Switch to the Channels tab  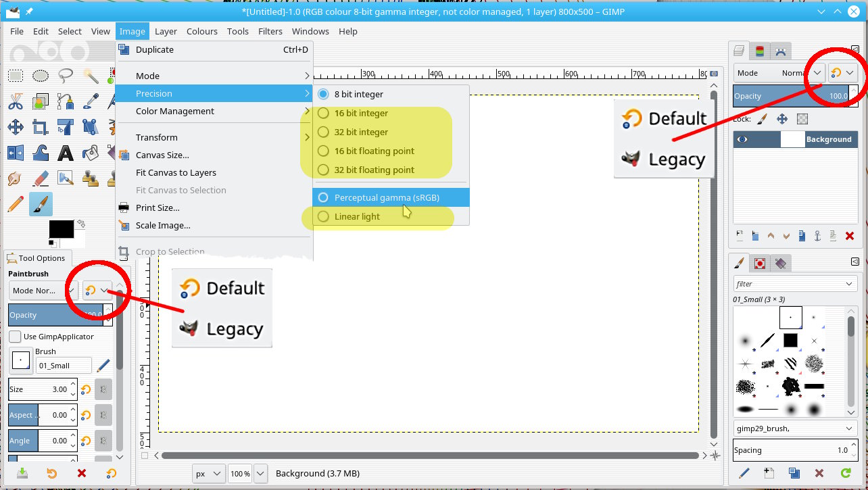[x=760, y=51]
